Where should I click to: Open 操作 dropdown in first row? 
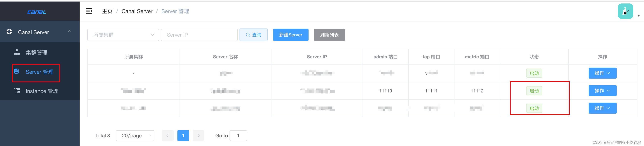point(602,73)
